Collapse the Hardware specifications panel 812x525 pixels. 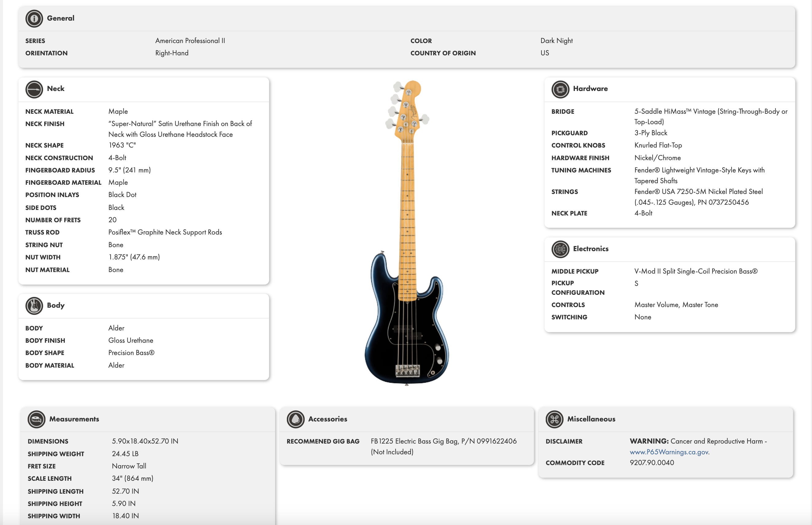(x=590, y=89)
